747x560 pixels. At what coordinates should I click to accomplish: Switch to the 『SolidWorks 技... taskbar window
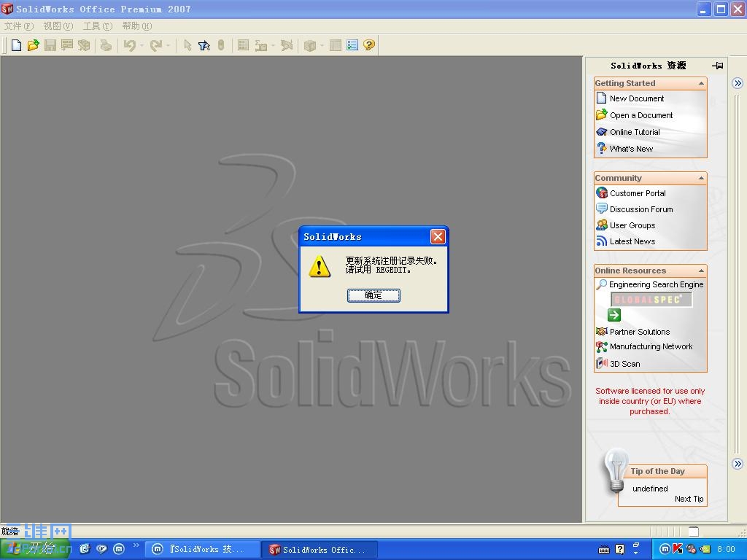tap(202, 550)
